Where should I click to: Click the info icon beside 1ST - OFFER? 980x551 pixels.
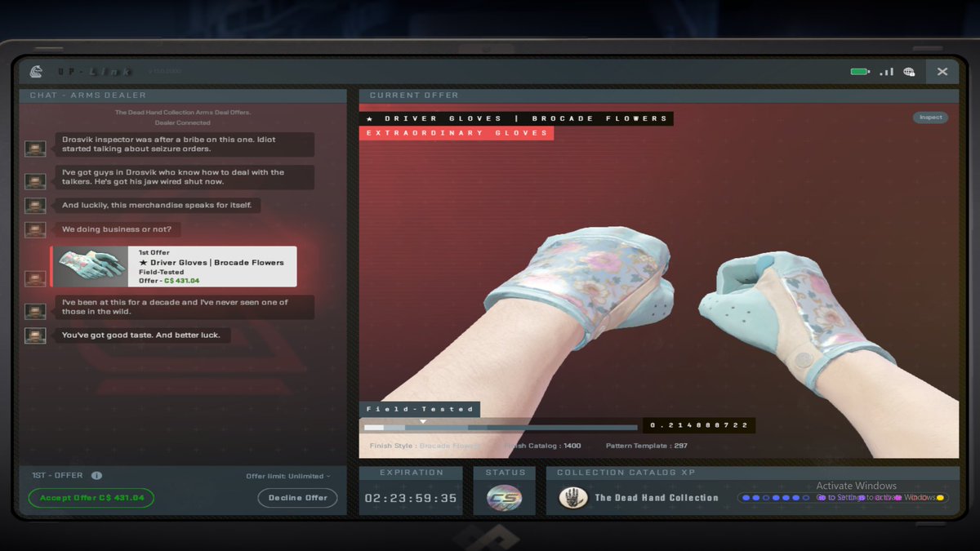[x=96, y=476]
